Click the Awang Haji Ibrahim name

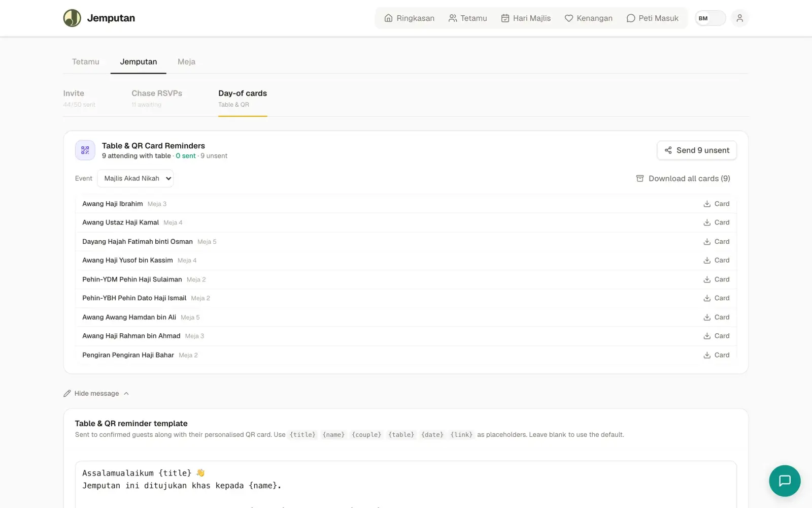[x=113, y=204]
